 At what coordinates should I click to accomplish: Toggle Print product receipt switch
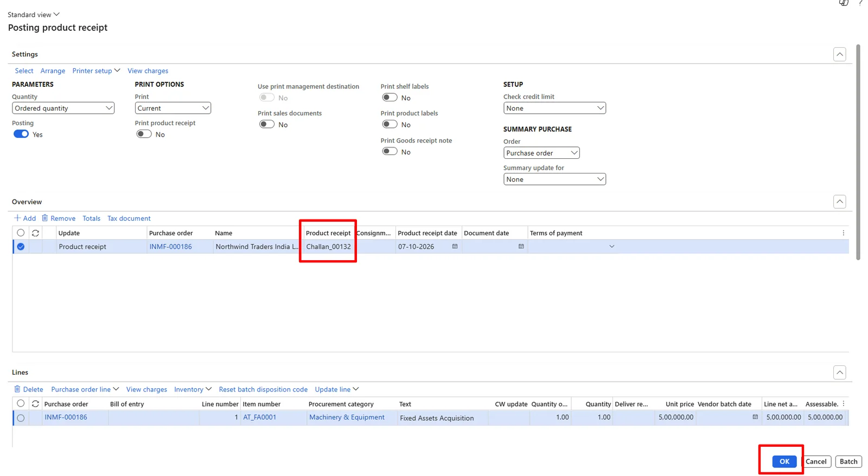coord(144,134)
